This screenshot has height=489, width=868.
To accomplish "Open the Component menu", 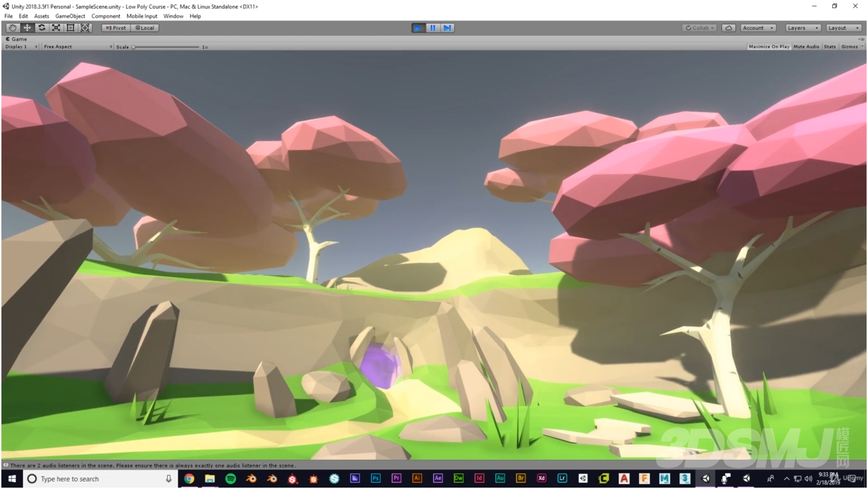I will (106, 16).
